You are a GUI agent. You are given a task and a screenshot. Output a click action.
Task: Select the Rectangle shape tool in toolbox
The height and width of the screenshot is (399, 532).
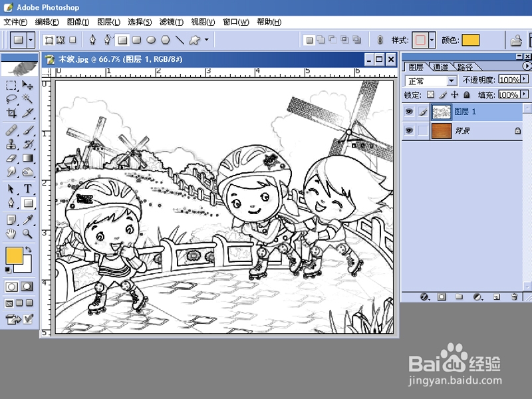(28, 203)
